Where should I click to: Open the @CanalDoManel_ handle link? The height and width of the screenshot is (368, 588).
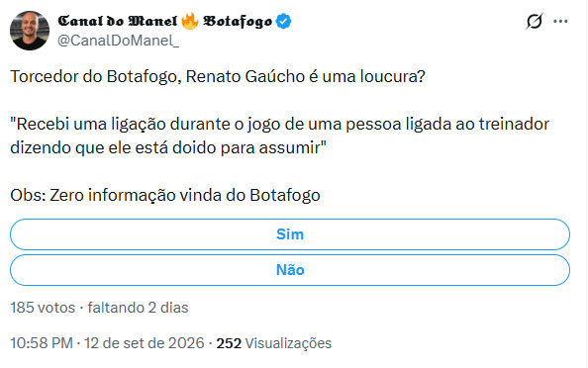coord(118,41)
